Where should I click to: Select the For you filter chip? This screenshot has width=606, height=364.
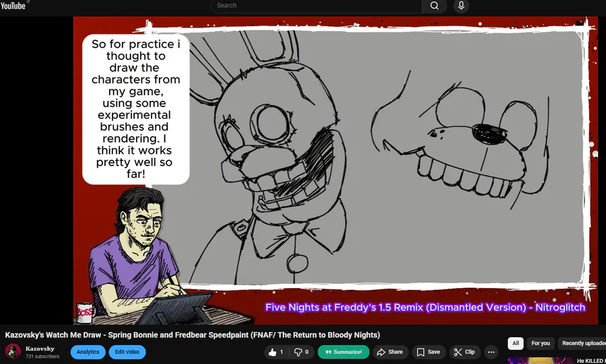coord(540,343)
